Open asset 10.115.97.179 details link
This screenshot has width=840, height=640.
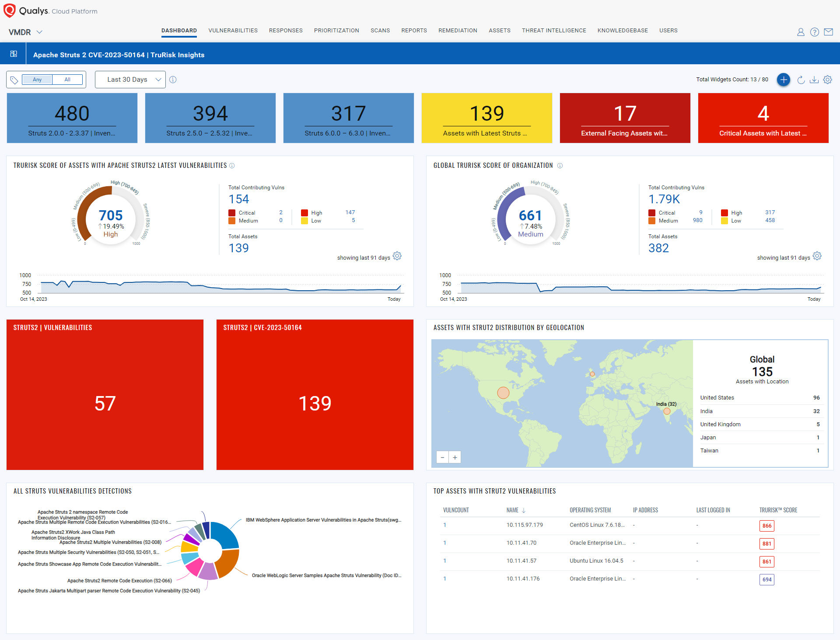(524, 525)
